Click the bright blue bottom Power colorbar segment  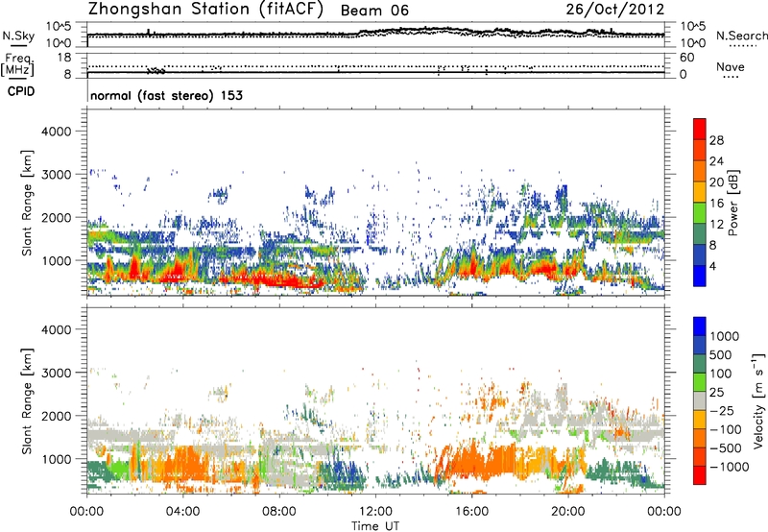tap(700, 276)
